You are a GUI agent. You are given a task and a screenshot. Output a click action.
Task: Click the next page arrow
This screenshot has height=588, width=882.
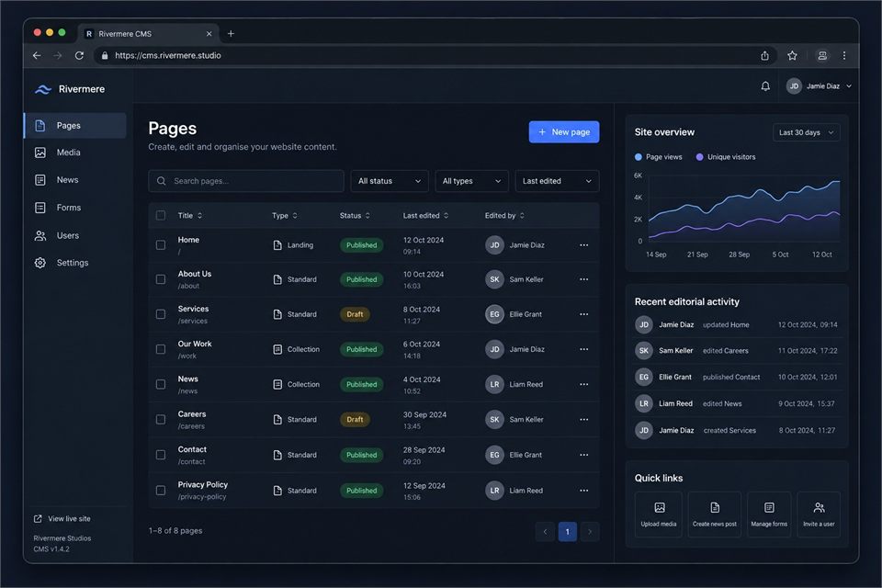(590, 532)
